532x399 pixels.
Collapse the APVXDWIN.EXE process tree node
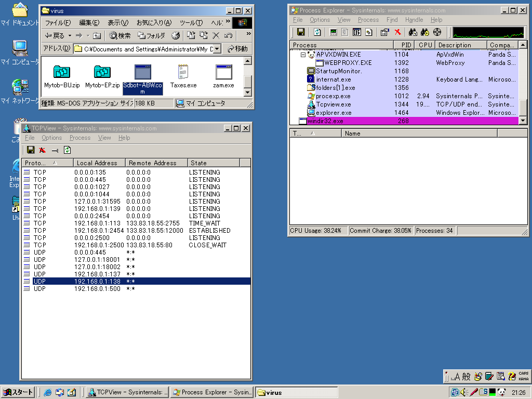(303, 55)
